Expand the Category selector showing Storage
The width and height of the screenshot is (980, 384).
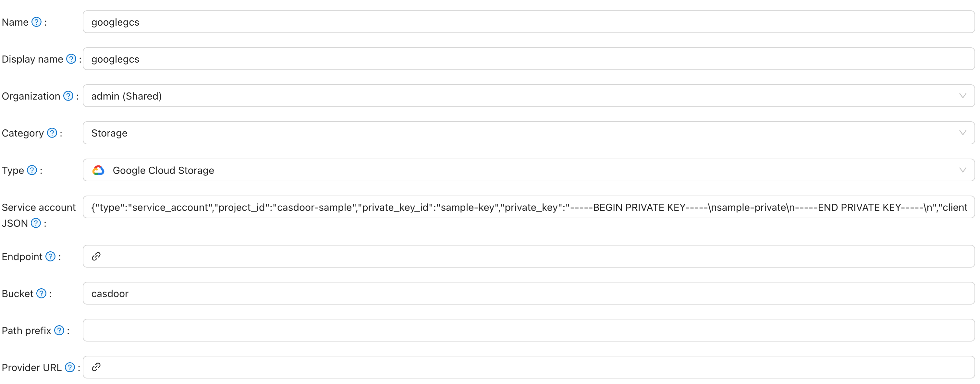pyautogui.click(x=963, y=133)
